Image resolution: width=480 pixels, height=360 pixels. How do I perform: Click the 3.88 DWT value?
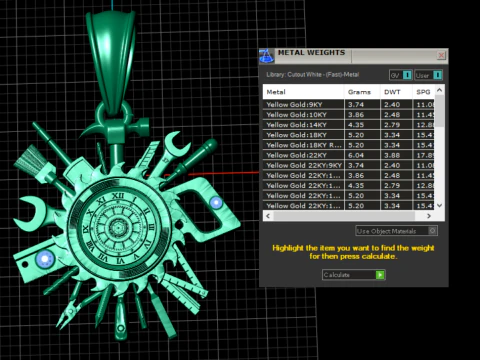tap(392, 155)
